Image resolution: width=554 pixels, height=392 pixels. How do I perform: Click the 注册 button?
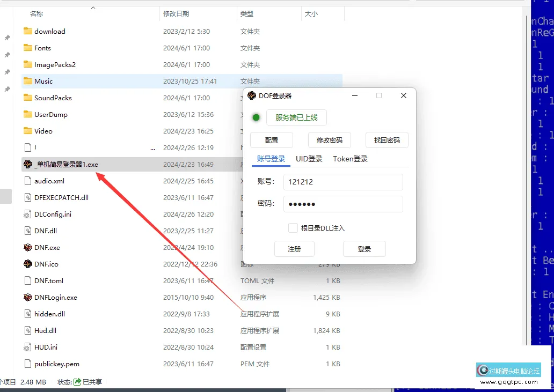[x=294, y=248]
